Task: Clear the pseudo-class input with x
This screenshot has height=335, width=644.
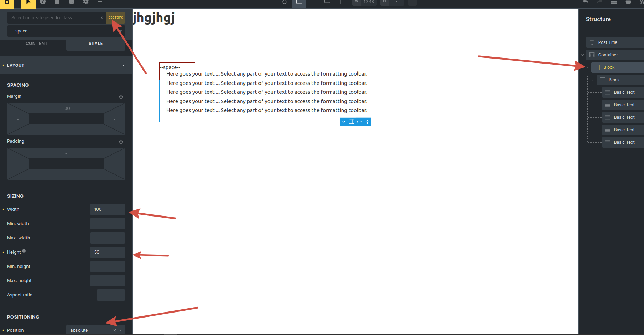Action: coord(102,18)
